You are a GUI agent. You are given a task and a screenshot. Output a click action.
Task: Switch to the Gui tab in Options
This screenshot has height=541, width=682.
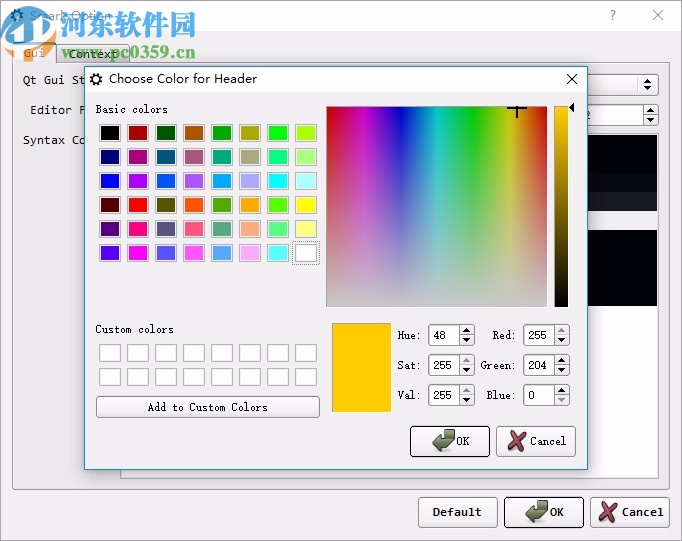(34, 53)
